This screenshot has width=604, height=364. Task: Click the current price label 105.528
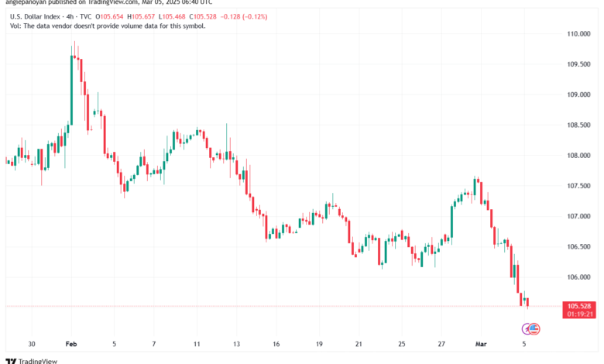(x=579, y=306)
